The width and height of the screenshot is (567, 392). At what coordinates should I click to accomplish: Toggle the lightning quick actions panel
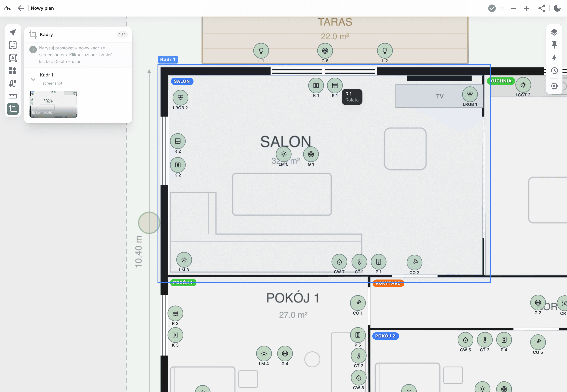[554, 58]
